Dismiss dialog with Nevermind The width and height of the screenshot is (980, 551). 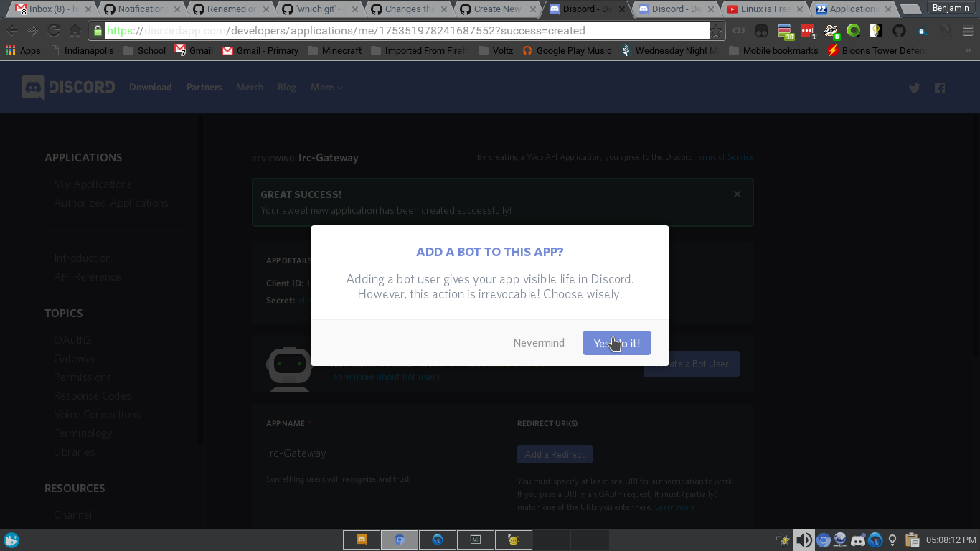coord(539,343)
